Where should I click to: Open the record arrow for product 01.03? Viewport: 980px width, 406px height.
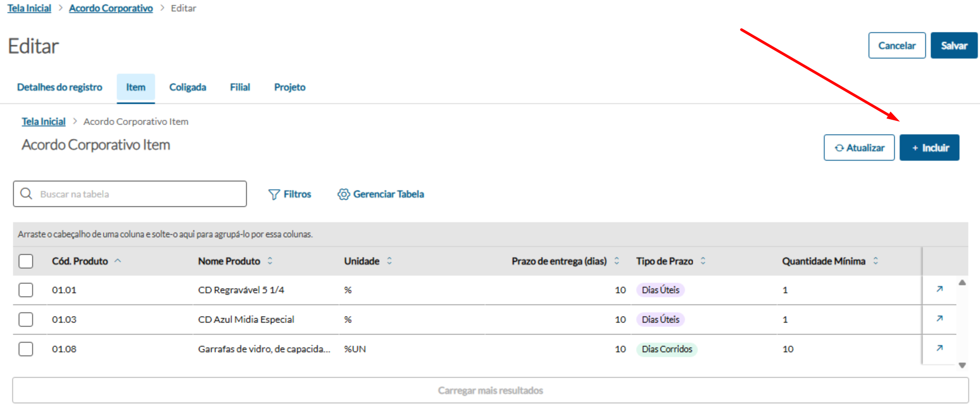940,319
